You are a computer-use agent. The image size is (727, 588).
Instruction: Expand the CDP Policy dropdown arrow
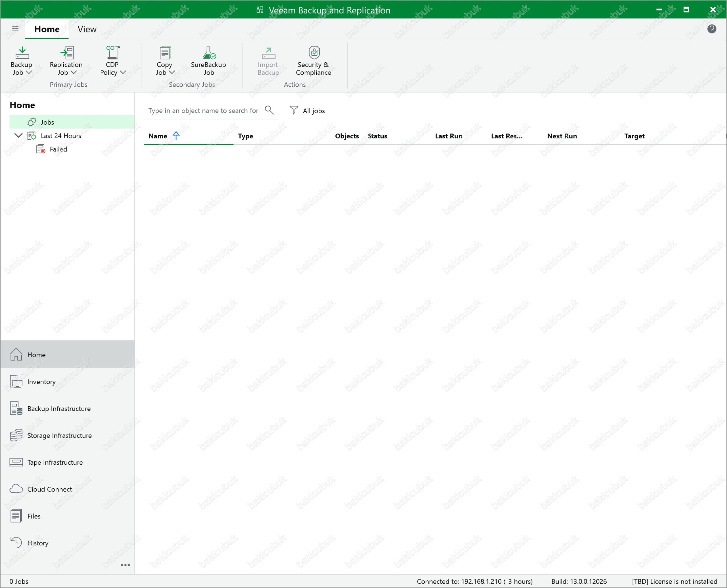[x=123, y=72]
